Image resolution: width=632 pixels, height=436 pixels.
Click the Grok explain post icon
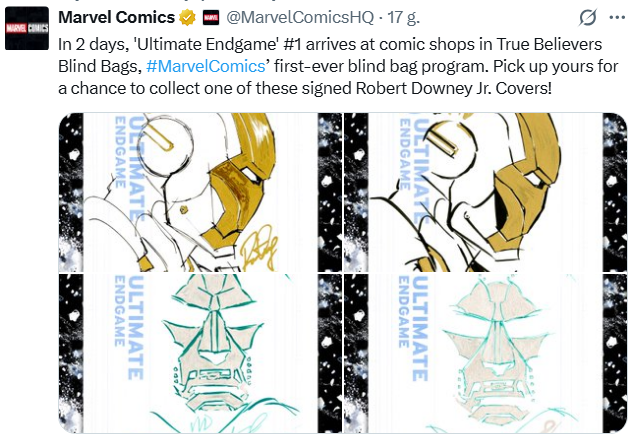pyautogui.click(x=588, y=18)
